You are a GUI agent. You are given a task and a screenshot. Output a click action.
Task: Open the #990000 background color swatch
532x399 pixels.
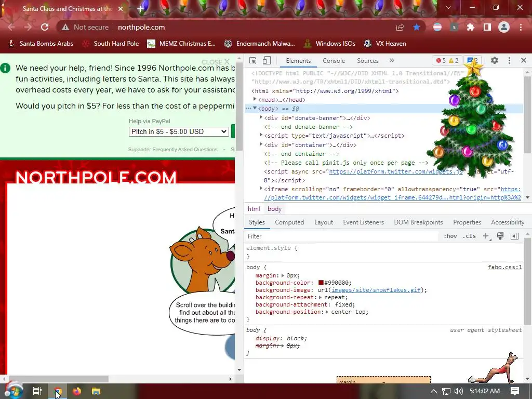pyautogui.click(x=321, y=283)
